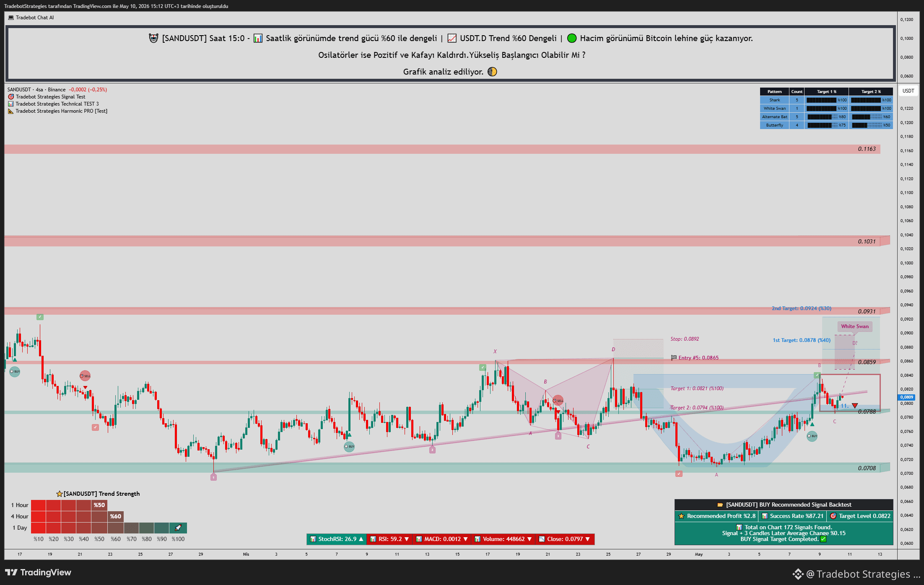Click the Target 1: 0.0821 (%100) label
Image resolution: width=924 pixels, height=585 pixels.
coord(697,388)
